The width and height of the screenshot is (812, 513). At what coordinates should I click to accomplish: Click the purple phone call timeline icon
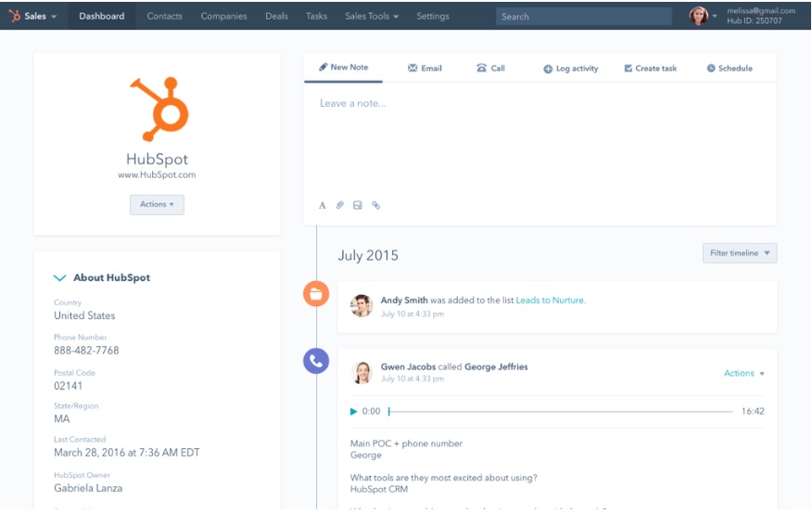pyautogui.click(x=316, y=361)
